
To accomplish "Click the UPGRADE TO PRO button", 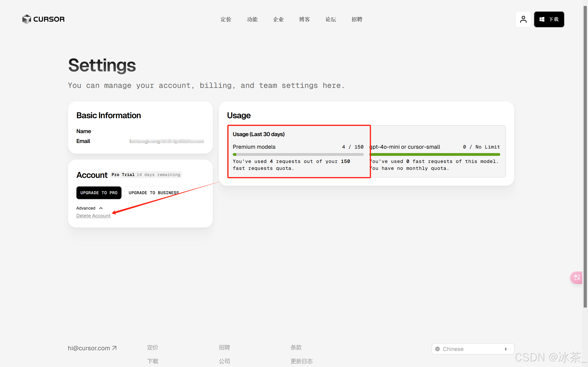I will click(99, 193).
